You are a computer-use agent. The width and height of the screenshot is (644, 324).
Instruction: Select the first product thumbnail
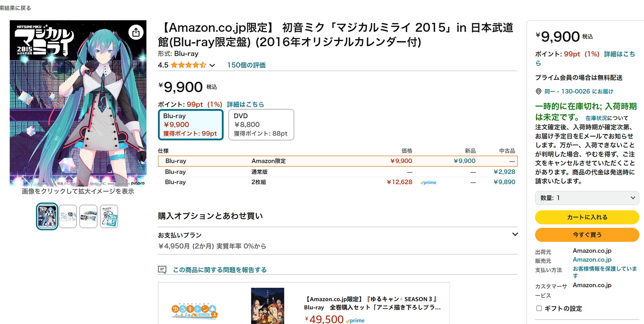47,216
